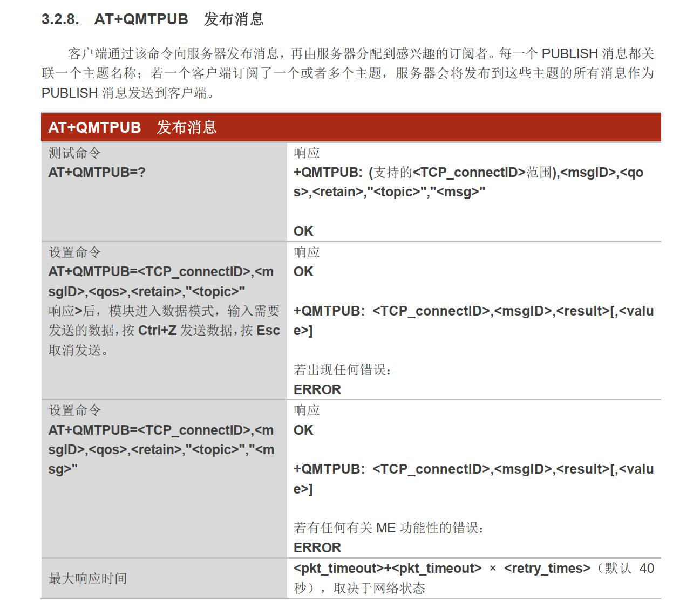Click the AT+QMTPUB=? test command text
Image resolution: width=700 pixels, height=616 pixels.
97,173
